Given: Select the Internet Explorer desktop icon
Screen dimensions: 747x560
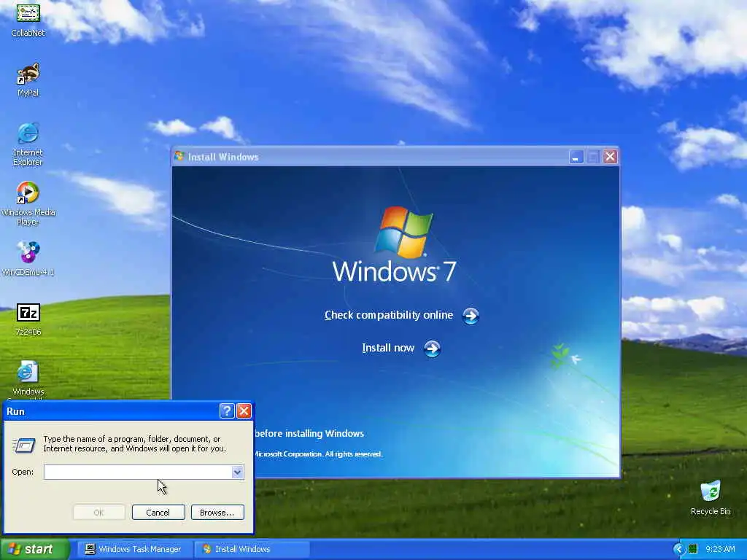Looking at the screenshot, I should (28, 144).
